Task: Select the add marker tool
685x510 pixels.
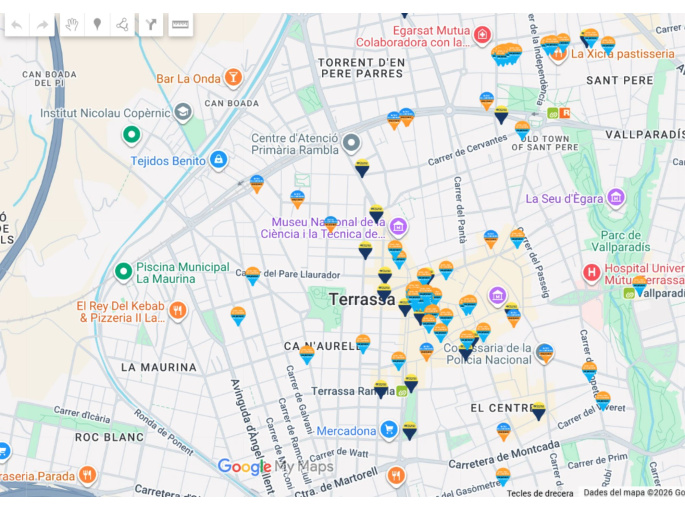Action: pyautogui.click(x=97, y=25)
